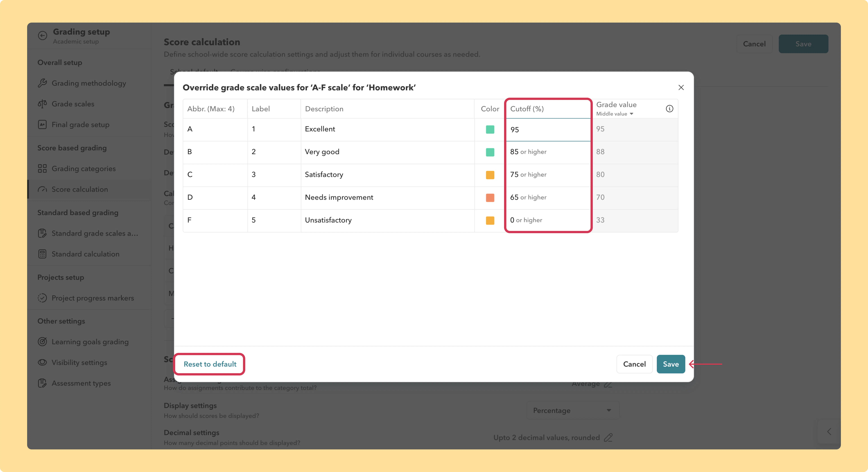Image resolution: width=868 pixels, height=472 pixels.
Task: Open Learning goals grading page
Action: tap(90, 342)
